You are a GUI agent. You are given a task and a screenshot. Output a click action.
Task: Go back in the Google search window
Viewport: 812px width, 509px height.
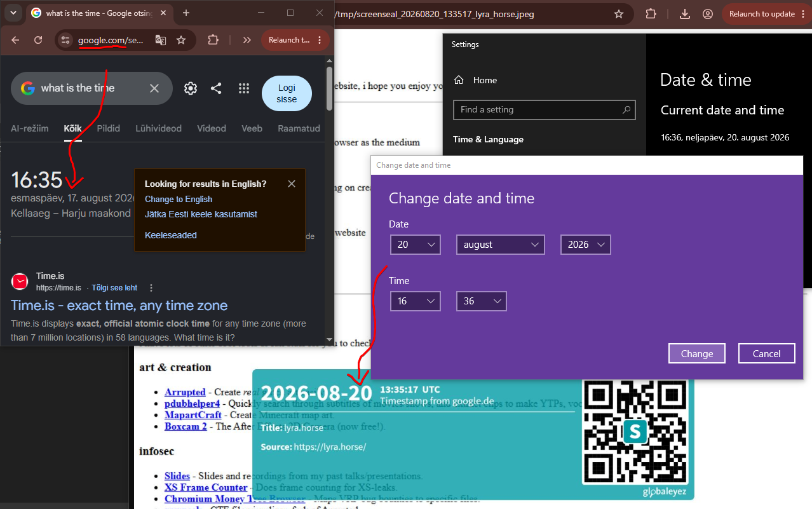15,40
